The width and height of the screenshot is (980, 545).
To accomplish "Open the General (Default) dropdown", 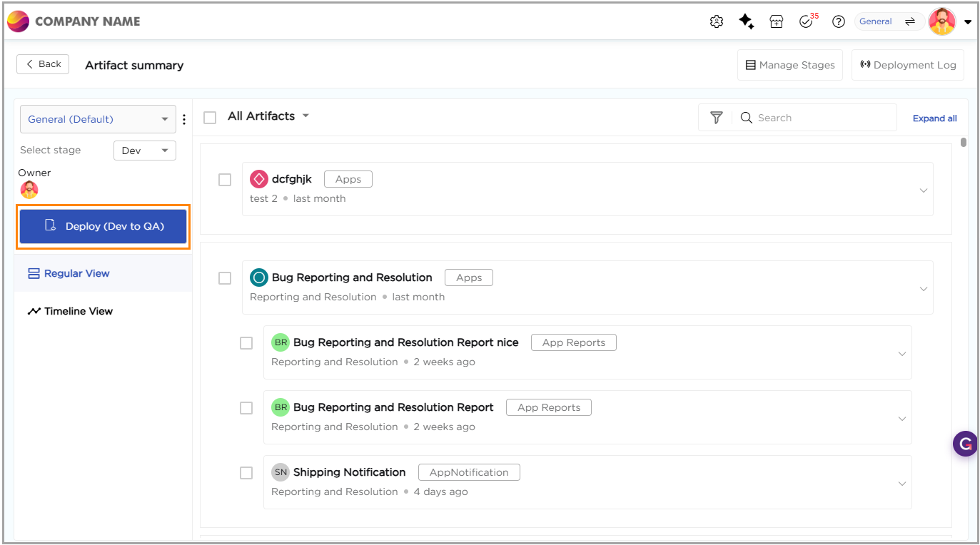I will point(98,119).
